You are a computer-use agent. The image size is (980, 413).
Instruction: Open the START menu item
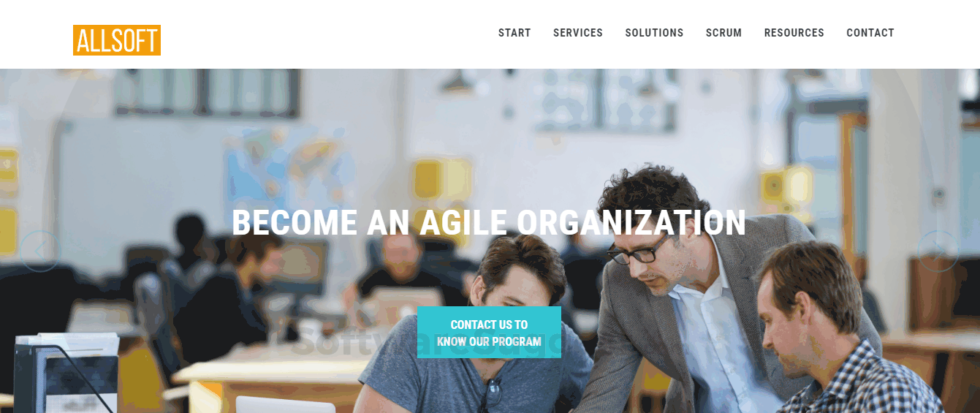514,33
